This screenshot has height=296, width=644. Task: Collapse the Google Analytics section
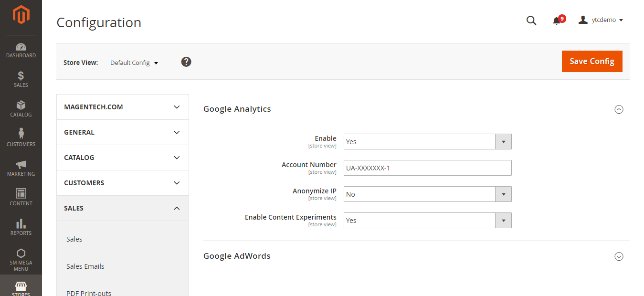pos(619,109)
